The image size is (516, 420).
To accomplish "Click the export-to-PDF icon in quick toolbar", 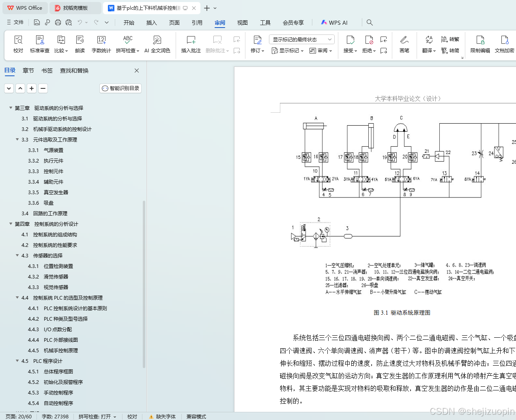I will click(47, 22).
